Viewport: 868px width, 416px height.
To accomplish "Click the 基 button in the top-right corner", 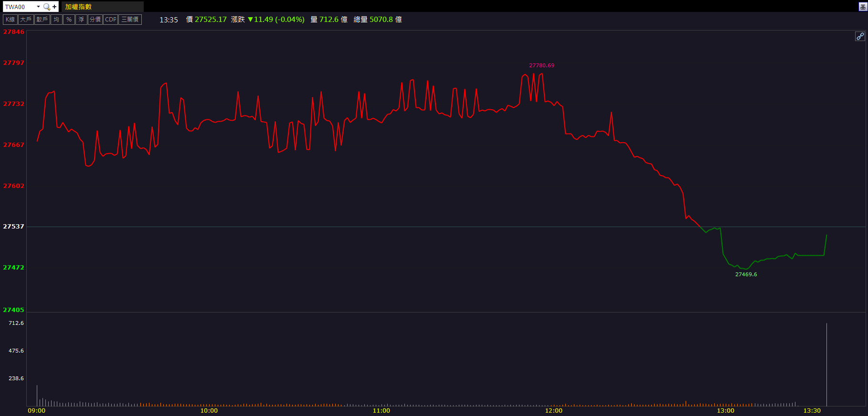I will tap(863, 7).
